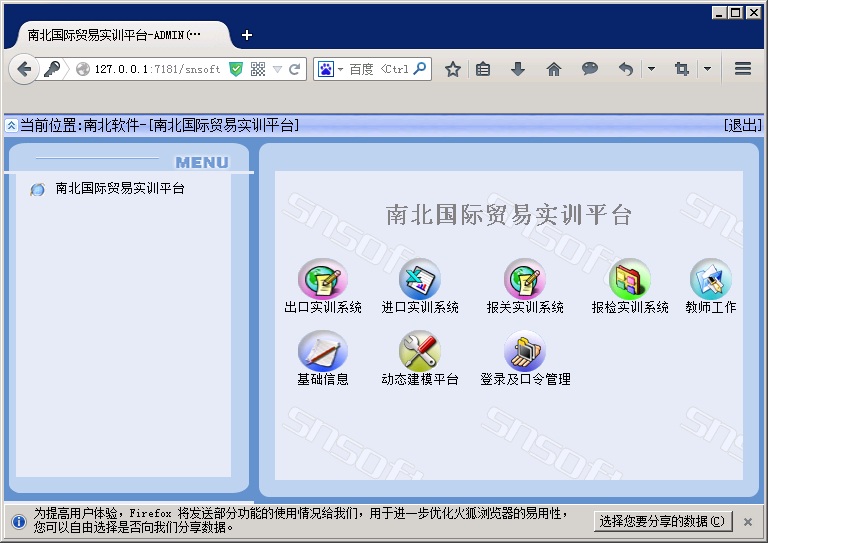Launch the 报关实训系统 customs declaration icon

pyautogui.click(x=524, y=280)
